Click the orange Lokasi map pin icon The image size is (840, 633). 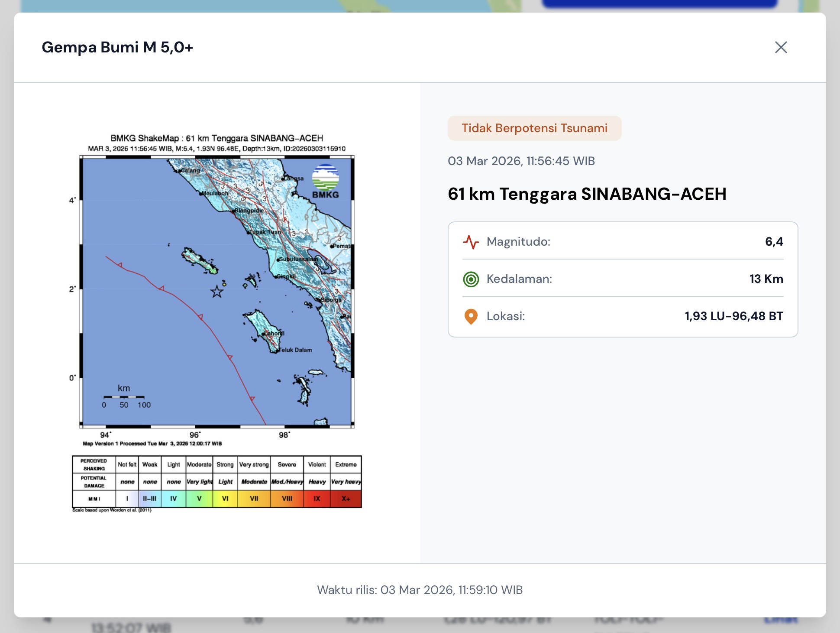pos(472,316)
